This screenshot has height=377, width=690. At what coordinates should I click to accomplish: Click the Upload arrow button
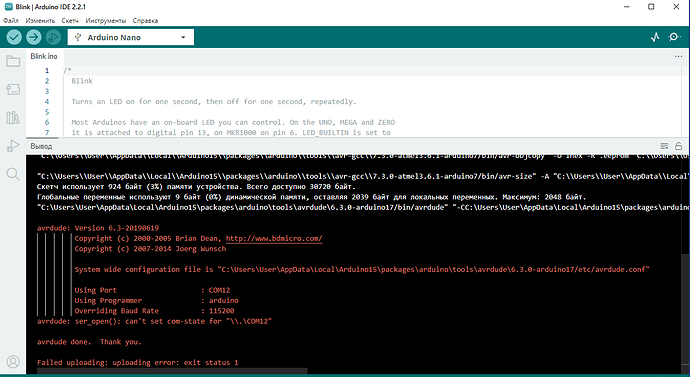[x=33, y=37]
